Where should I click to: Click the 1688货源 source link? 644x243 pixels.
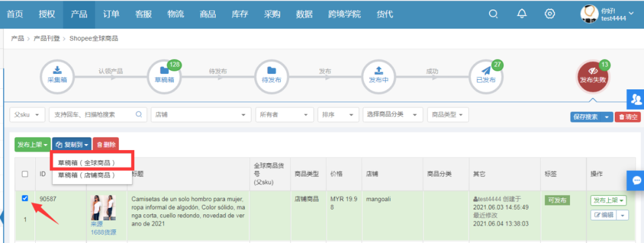pos(104,232)
